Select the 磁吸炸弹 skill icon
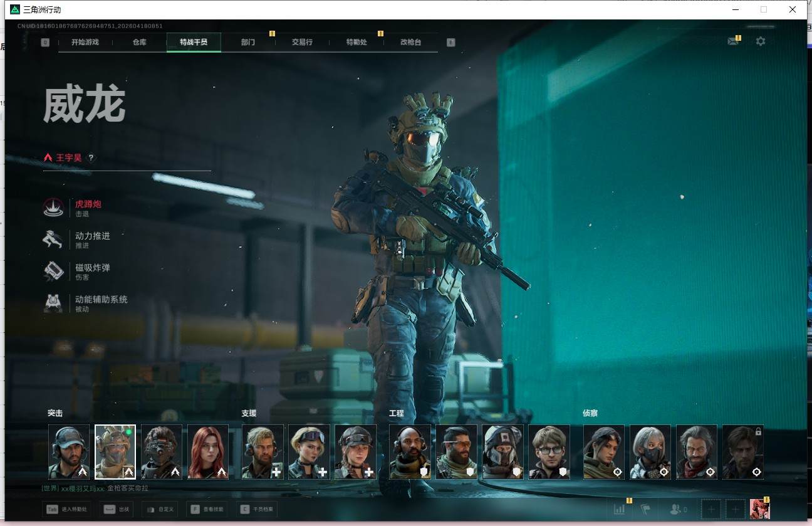Viewport: 812px width, 526px height. click(x=53, y=271)
